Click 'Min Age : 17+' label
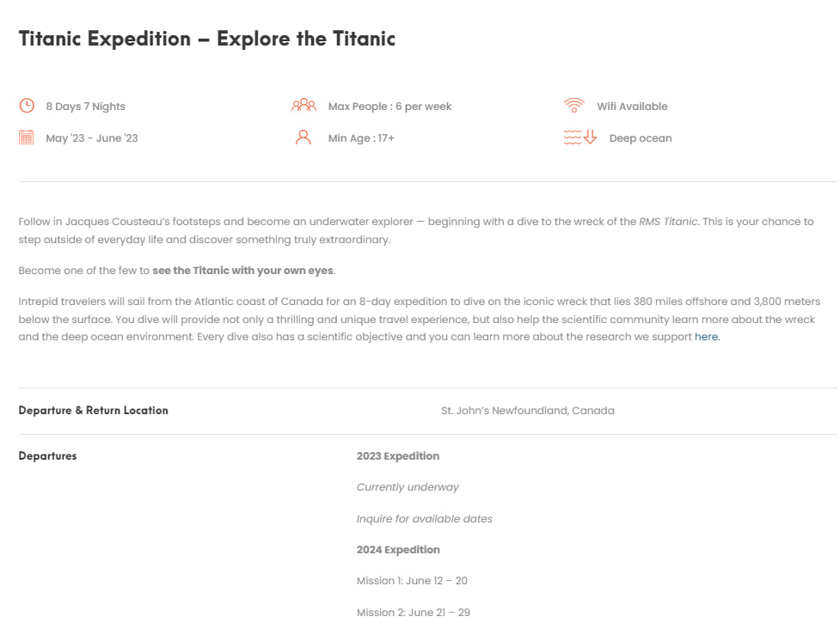This screenshot has width=840, height=635. click(x=361, y=138)
